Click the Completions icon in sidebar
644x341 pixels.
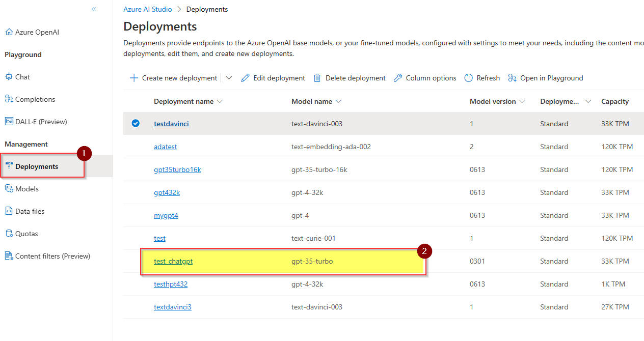(9, 99)
